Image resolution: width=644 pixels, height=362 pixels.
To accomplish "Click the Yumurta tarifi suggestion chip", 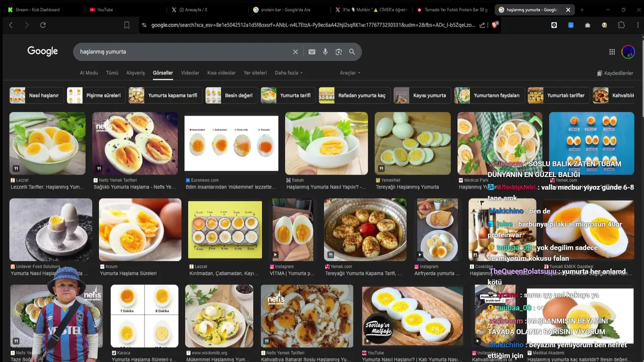I will click(288, 96).
